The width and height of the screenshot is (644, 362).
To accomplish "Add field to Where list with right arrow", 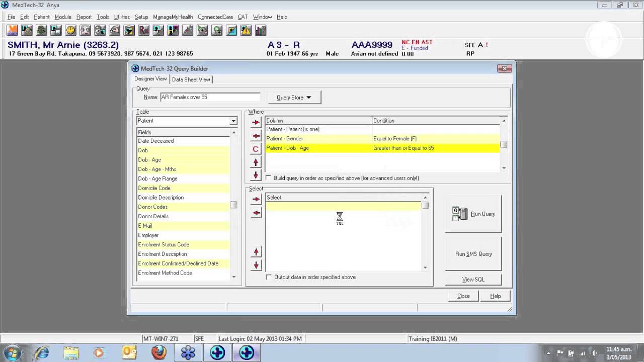I will [256, 122].
